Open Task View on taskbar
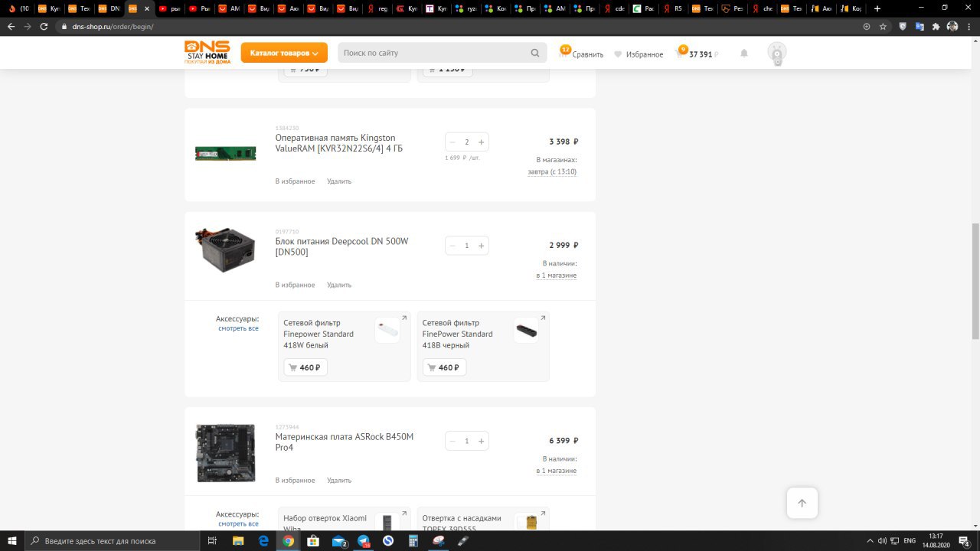 tap(212, 541)
